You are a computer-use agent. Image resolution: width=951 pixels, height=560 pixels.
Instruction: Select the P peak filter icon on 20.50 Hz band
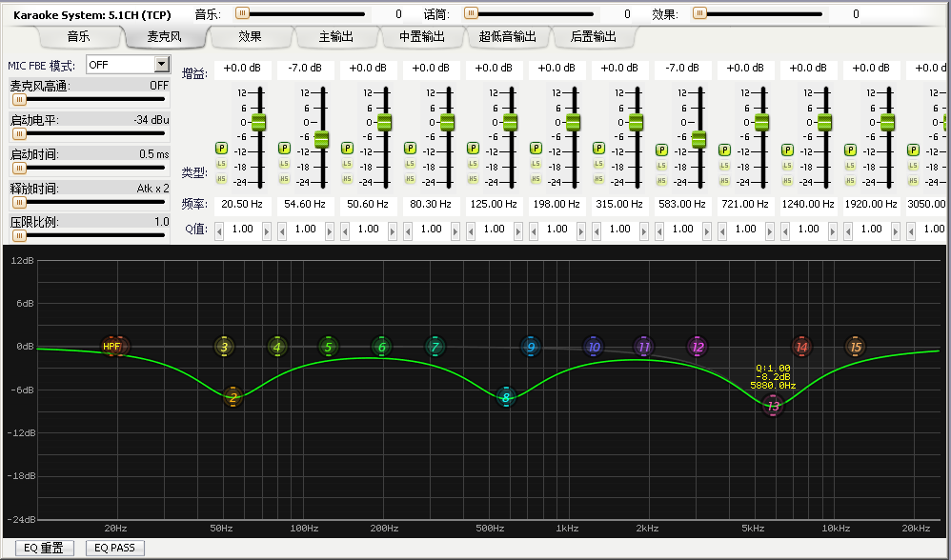tap(221, 148)
